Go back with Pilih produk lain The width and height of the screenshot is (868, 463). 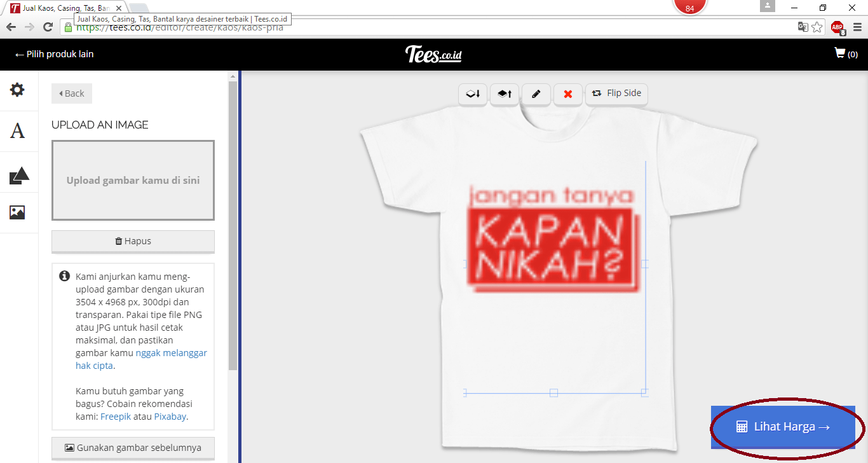pos(53,54)
